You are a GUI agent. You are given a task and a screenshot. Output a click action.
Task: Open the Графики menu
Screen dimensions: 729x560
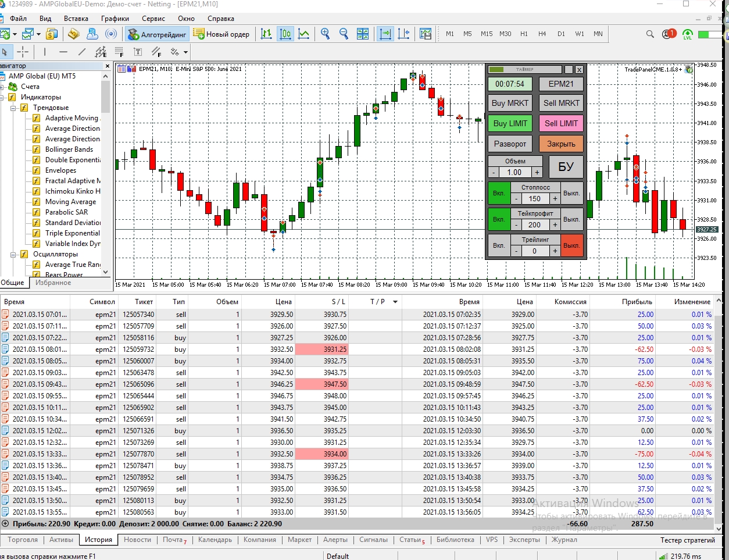click(115, 18)
